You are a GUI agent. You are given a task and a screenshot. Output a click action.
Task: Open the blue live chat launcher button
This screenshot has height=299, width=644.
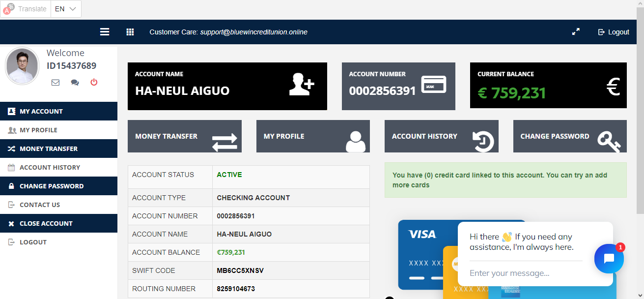609,259
